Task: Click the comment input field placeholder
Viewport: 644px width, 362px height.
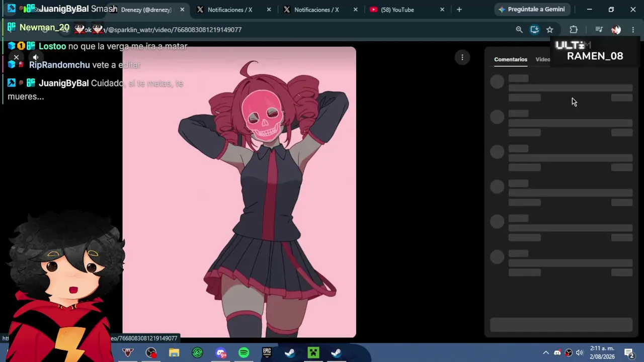Action: coord(561,325)
